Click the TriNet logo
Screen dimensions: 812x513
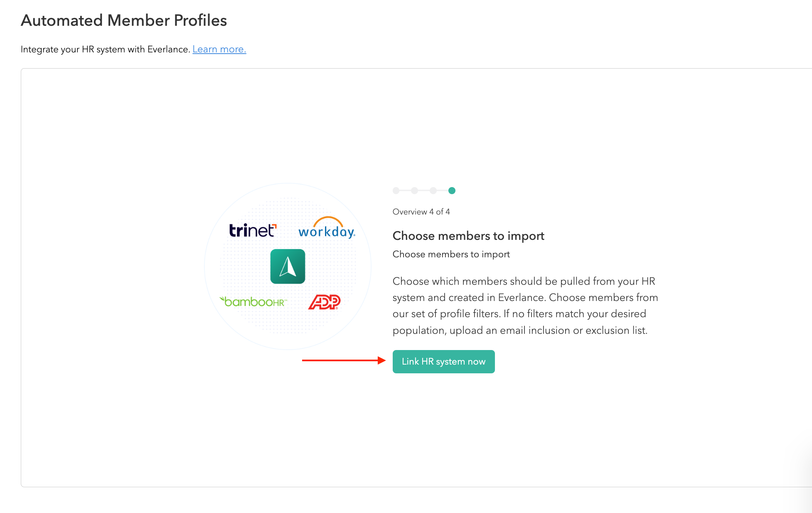(253, 230)
